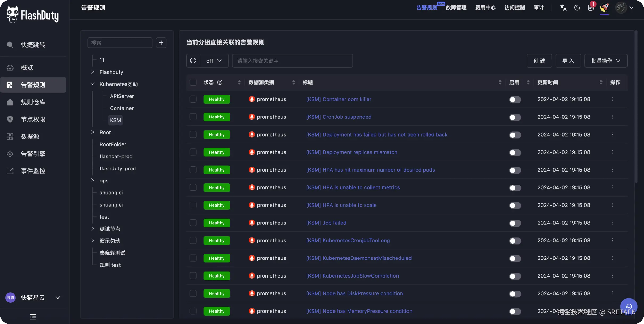Open the off auto-refresh dropdown
644x324 pixels.
click(x=214, y=61)
